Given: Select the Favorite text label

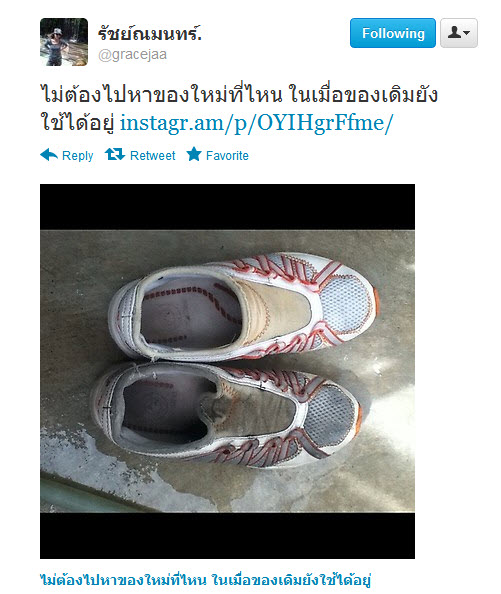Looking at the screenshot, I should (227, 155).
